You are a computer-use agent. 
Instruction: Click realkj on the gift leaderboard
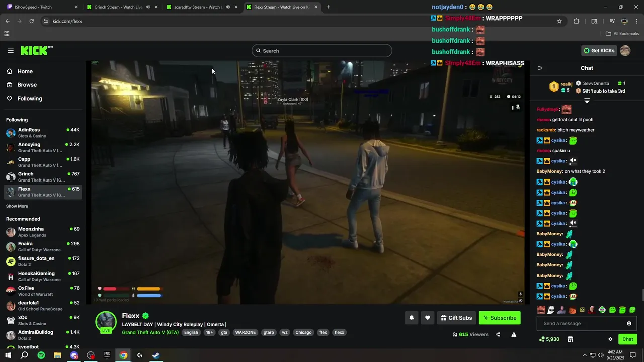(567, 84)
